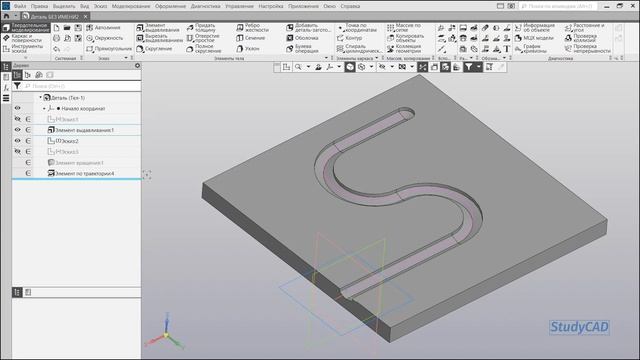Open dropdown next to the home icon
Image resolution: width=640 pixels, height=360 pixels.
click(x=16, y=16)
